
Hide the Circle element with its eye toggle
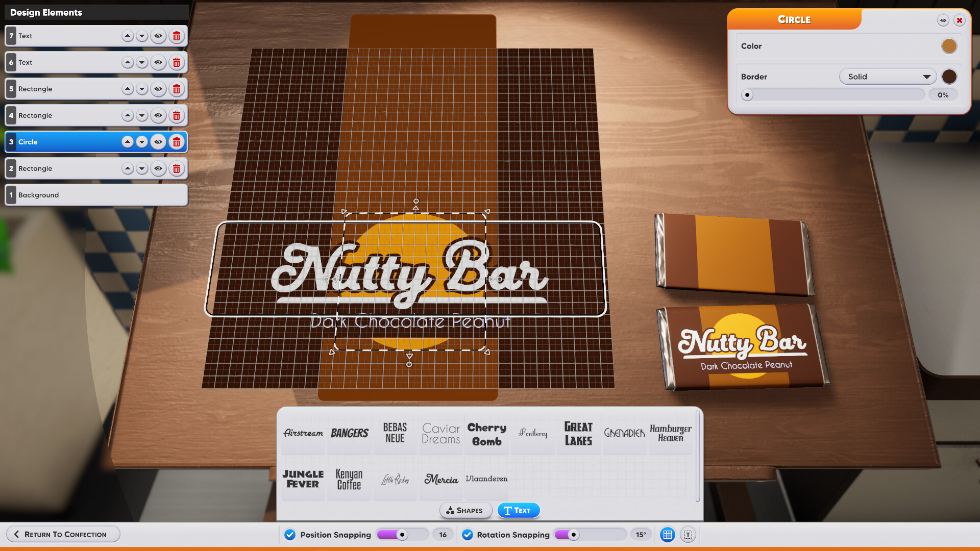pyautogui.click(x=158, y=142)
